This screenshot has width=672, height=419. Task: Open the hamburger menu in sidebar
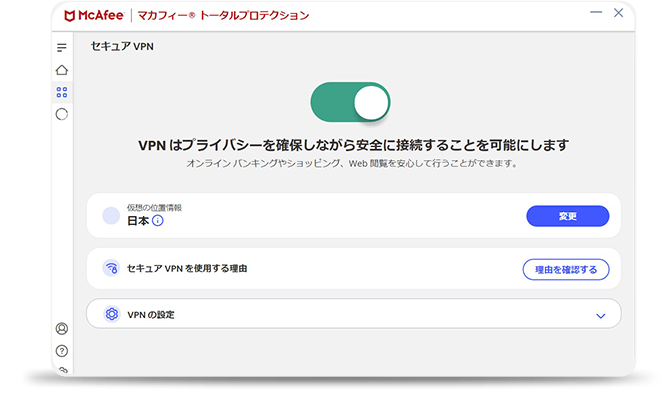coord(62,48)
